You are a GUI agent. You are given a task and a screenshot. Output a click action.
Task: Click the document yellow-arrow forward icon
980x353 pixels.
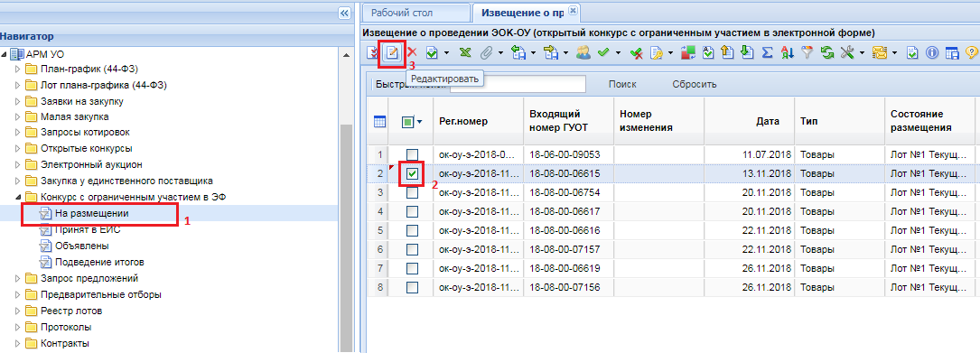(x=551, y=53)
